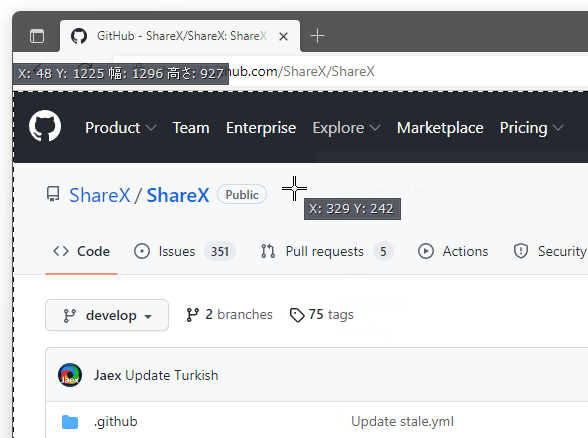The width and height of the screenshot is (588, 438).
Task: Click the tag icon next to 75 tags
Action: [297, 315]
